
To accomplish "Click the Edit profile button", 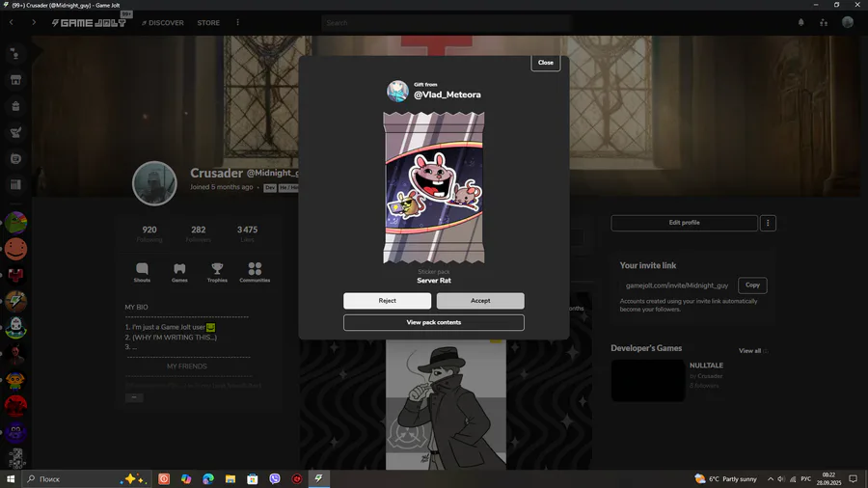I will (x=684, y=223).
